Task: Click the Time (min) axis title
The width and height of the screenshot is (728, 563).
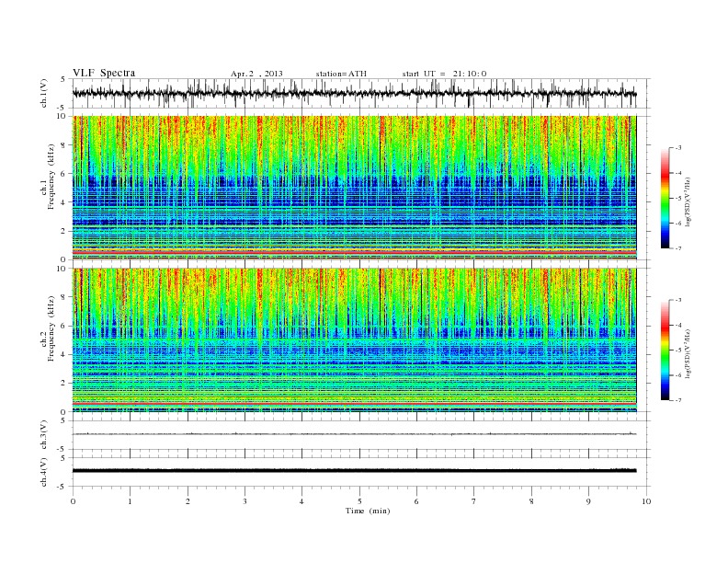Action: click(368, 511)
